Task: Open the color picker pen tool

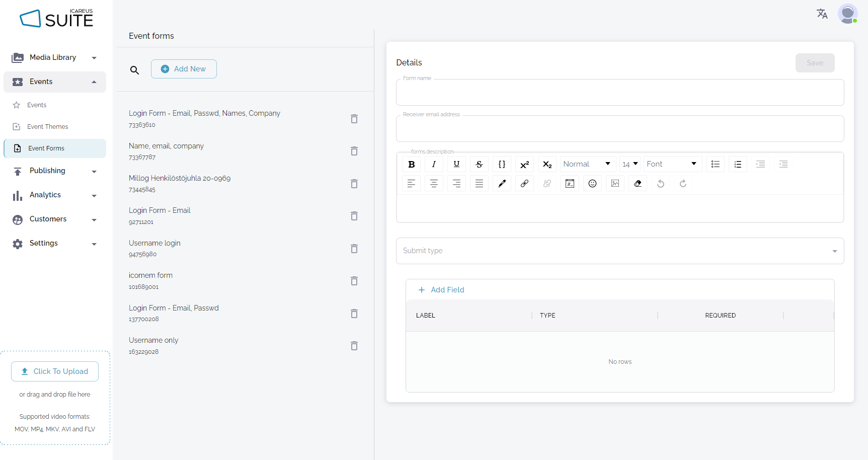Action: 502,184
